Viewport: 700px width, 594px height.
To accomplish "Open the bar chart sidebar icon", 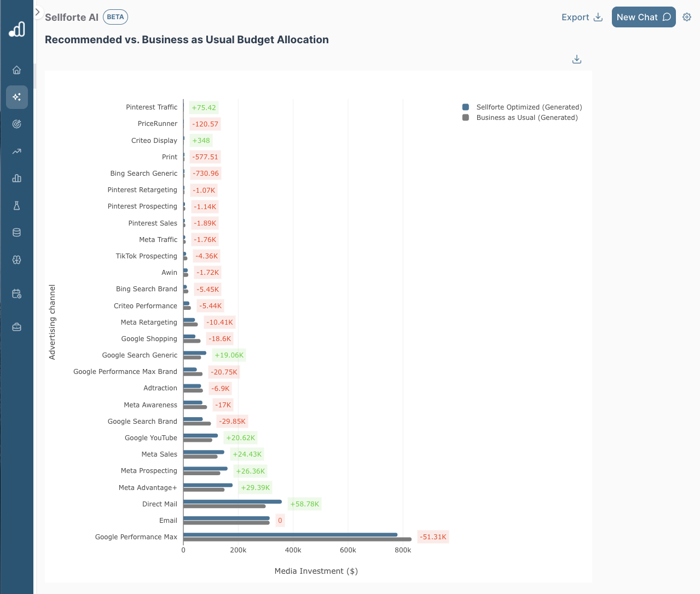I will [17, 178].
